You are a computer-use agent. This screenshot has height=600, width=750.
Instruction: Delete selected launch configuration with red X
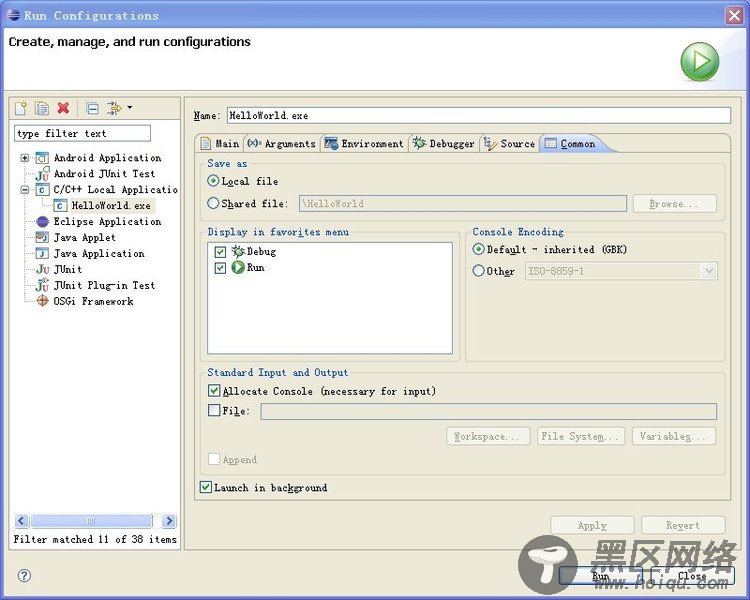click(63, 108)
